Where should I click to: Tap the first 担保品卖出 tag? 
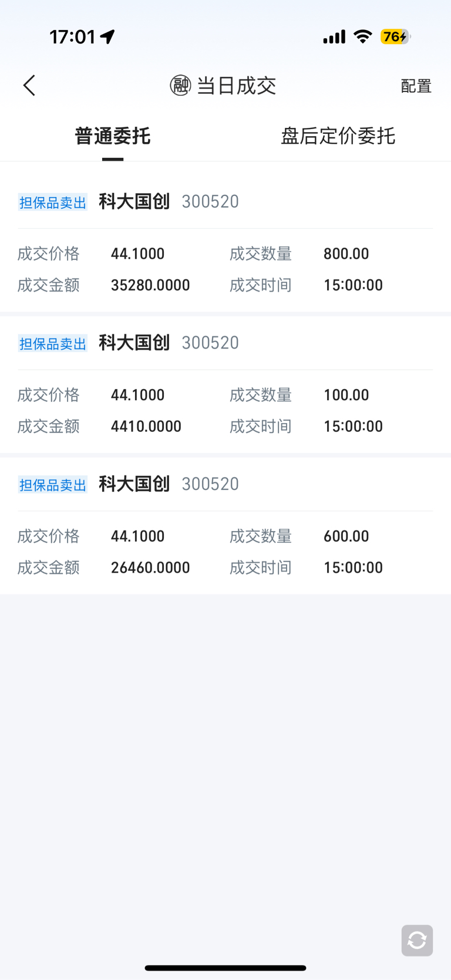[53, 202]
